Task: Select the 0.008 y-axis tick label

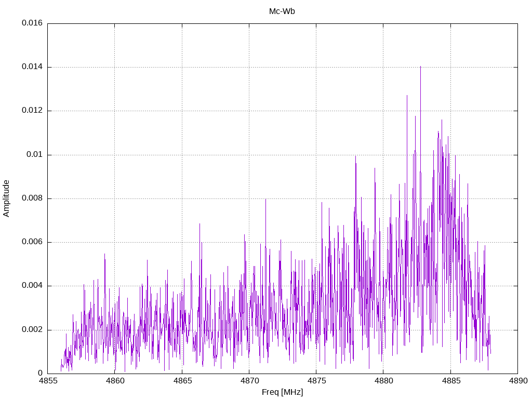Action: [x=32, y=198]
